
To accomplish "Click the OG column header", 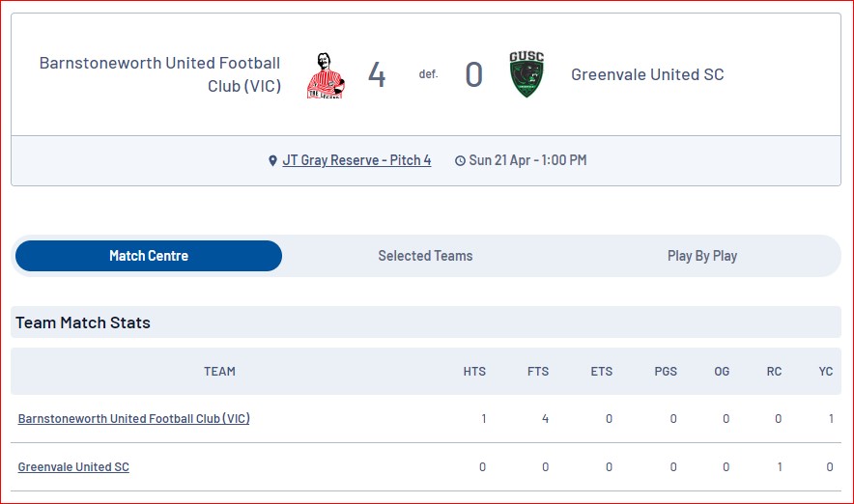I will point(722,371).
